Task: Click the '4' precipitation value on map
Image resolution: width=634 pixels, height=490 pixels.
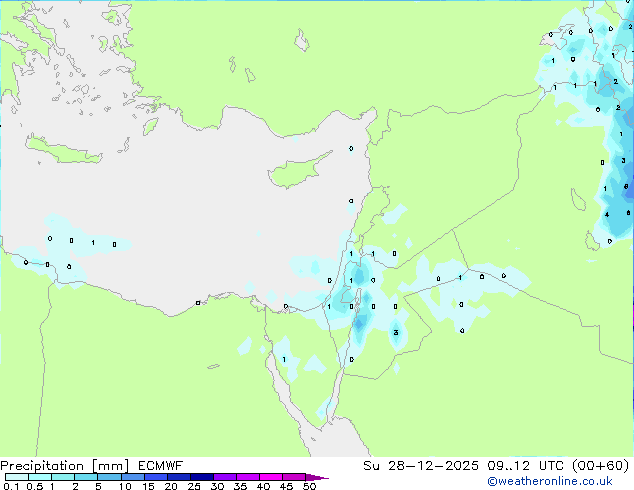Action: [x=607, y=215]
